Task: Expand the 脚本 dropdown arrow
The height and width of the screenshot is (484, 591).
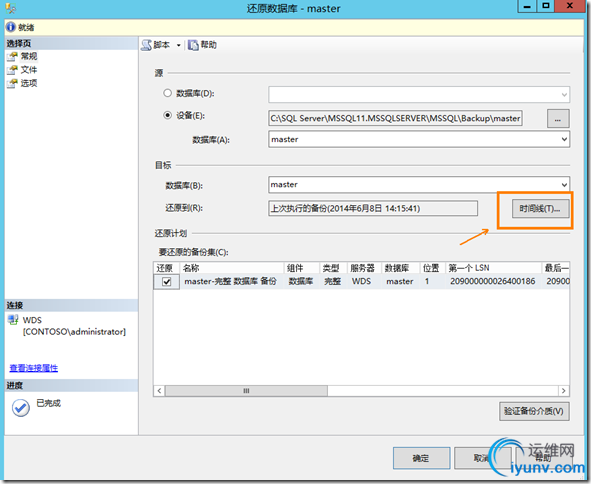Action: [179, 45]
